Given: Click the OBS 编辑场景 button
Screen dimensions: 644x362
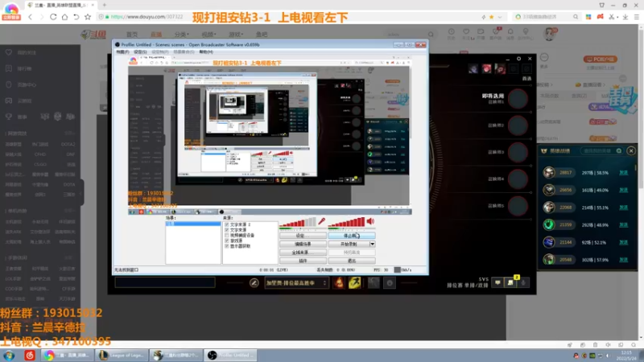Looking at the screenshot, I should pos(303,245).
